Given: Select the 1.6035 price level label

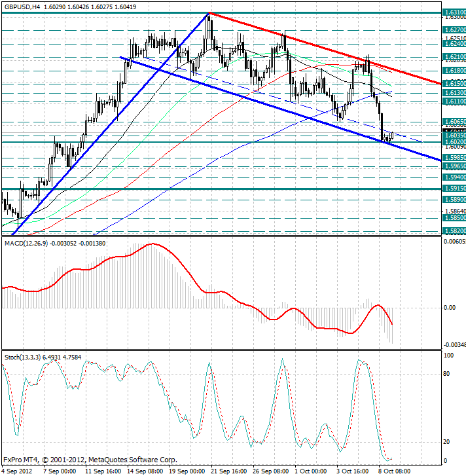Looking at the screenshot, I should (x=454, y=135).
